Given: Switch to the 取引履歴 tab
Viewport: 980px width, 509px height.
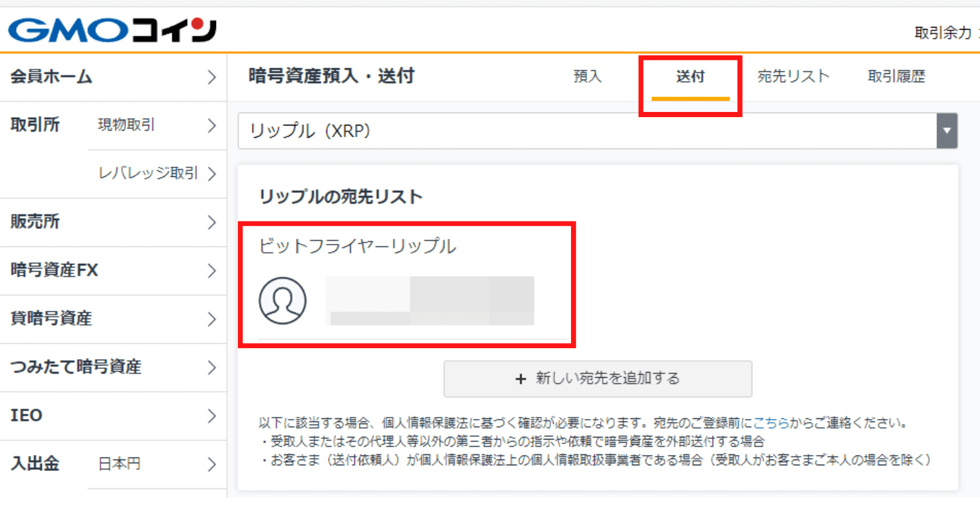Looking at the screenshot, I should click(896, 77).
